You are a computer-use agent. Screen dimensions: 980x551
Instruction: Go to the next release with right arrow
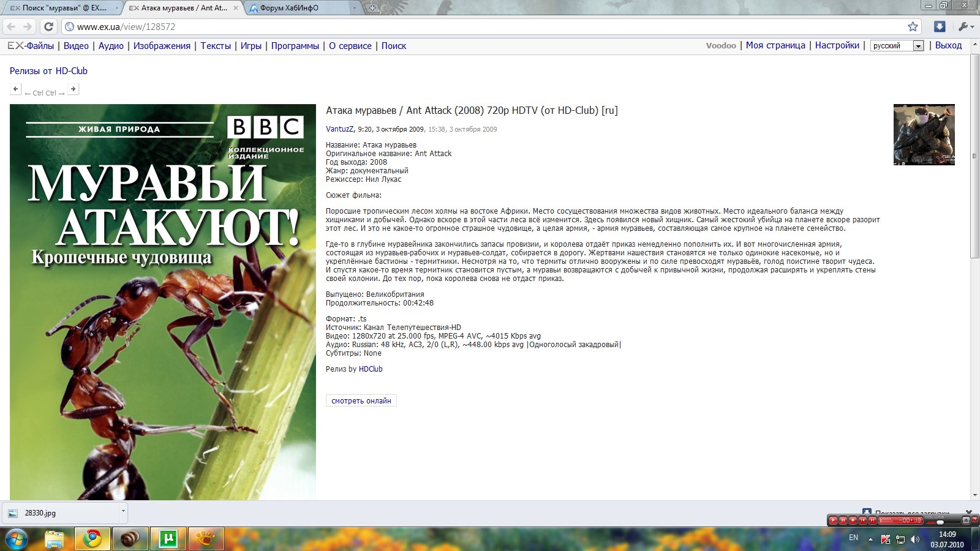(x=73, y=89)
